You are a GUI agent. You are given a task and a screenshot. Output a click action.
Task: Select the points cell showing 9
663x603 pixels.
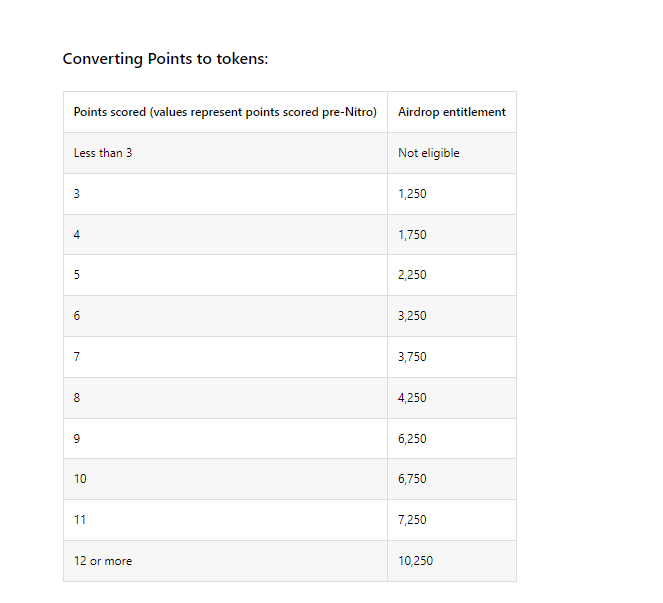(225, 439)
